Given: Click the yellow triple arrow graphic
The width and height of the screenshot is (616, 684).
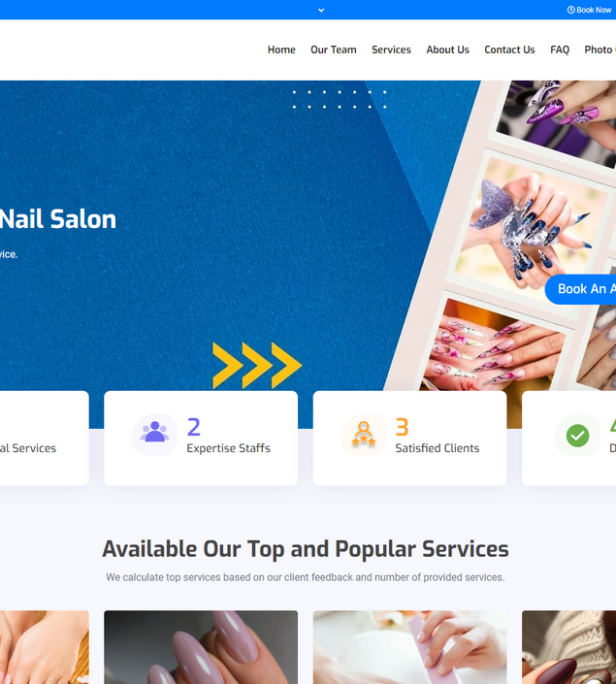Looking at the screenshot, I should tap(257, 365).
